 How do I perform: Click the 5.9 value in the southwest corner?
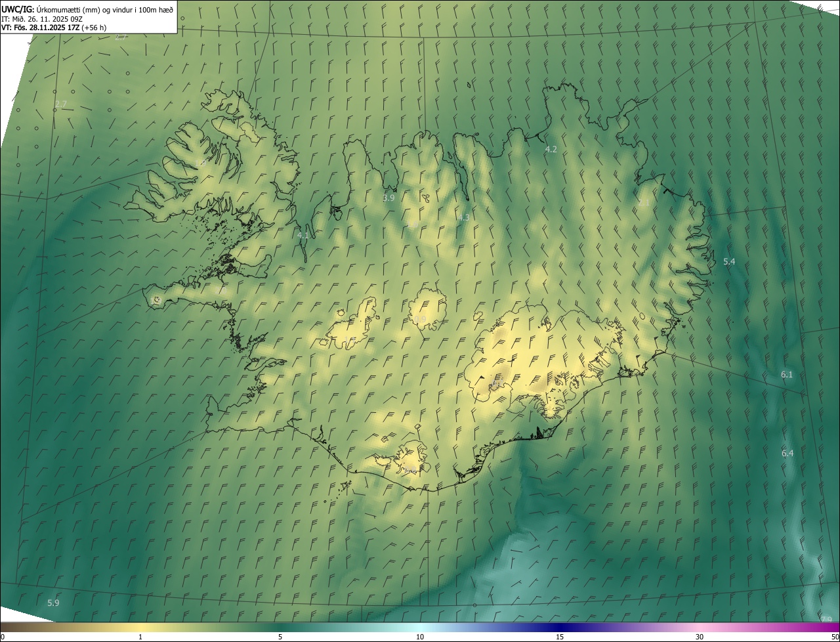click(x=53, y=603)
